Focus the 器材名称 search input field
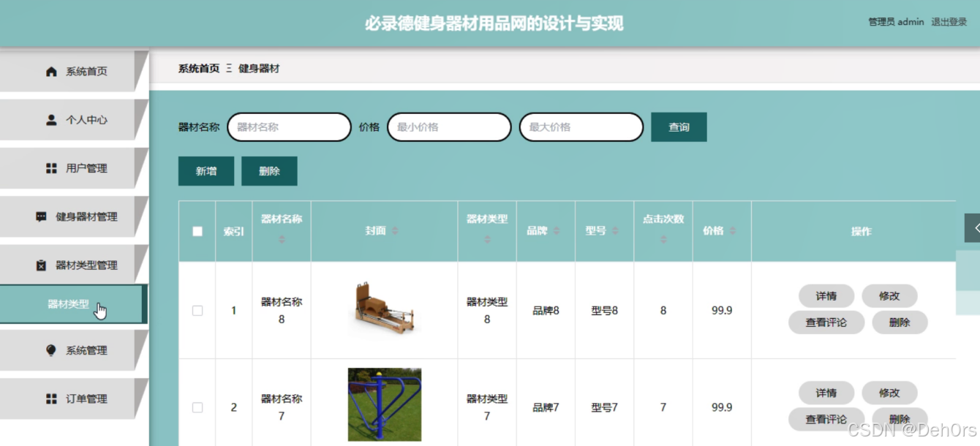The width and height of the screenshot is (980, 446). pos(290,127)
